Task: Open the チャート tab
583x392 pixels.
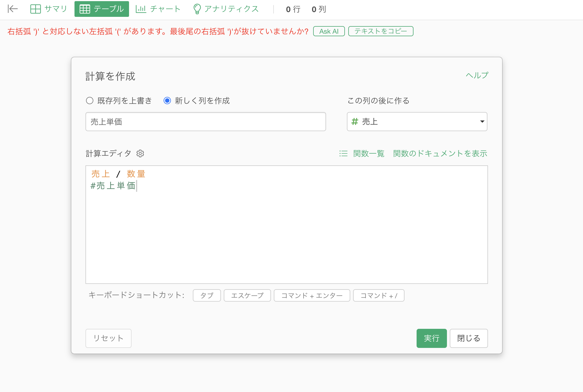Action: pyautogui.click(x=158, y=9)
